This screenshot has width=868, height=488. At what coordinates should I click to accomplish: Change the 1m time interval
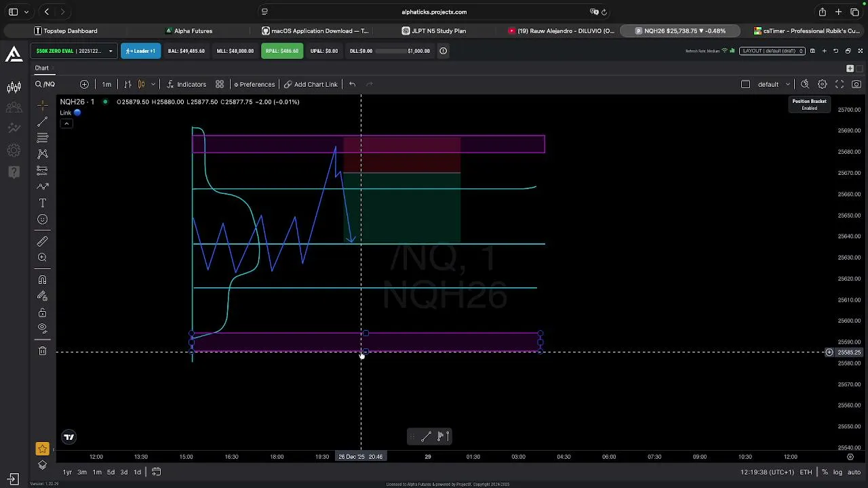tap(106, 84)
